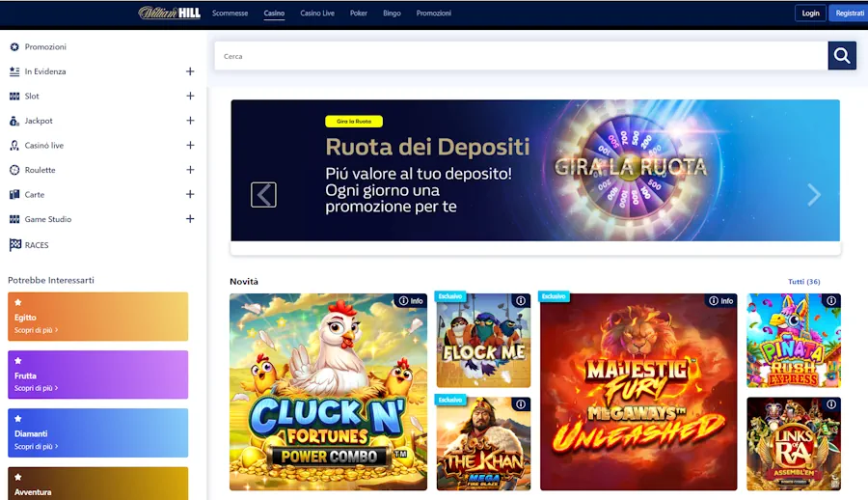Open the Majestic Fury Megaways game thumbnail

point(638,392)
